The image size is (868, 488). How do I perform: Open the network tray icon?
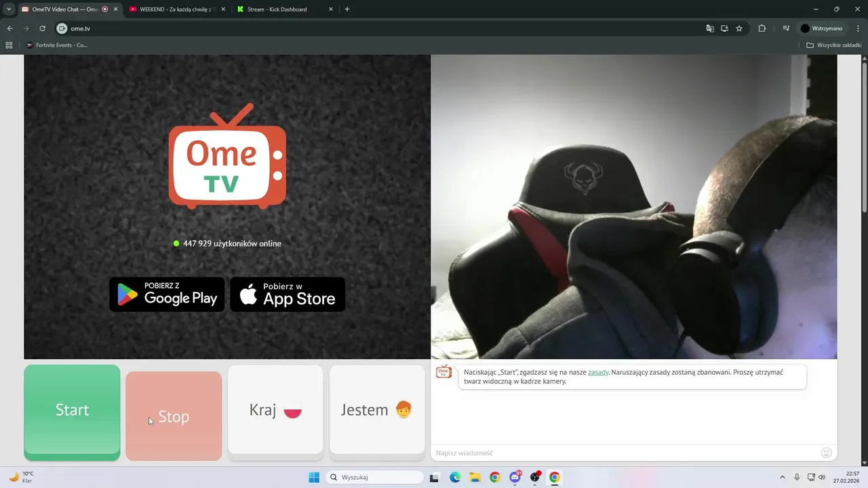(x=812, y=477)
